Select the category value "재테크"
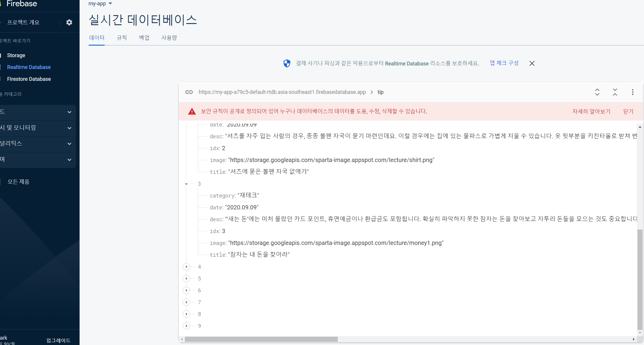This screenshot has height=345, width=644. (x=248, y=195)
